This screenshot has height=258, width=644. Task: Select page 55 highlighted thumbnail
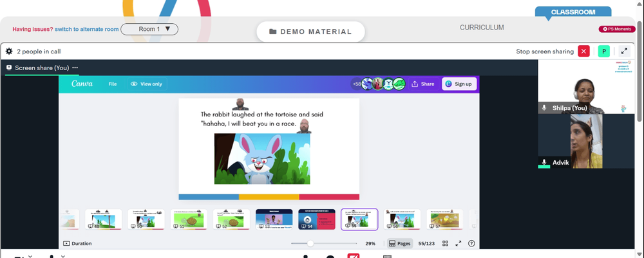coord(359,219)
